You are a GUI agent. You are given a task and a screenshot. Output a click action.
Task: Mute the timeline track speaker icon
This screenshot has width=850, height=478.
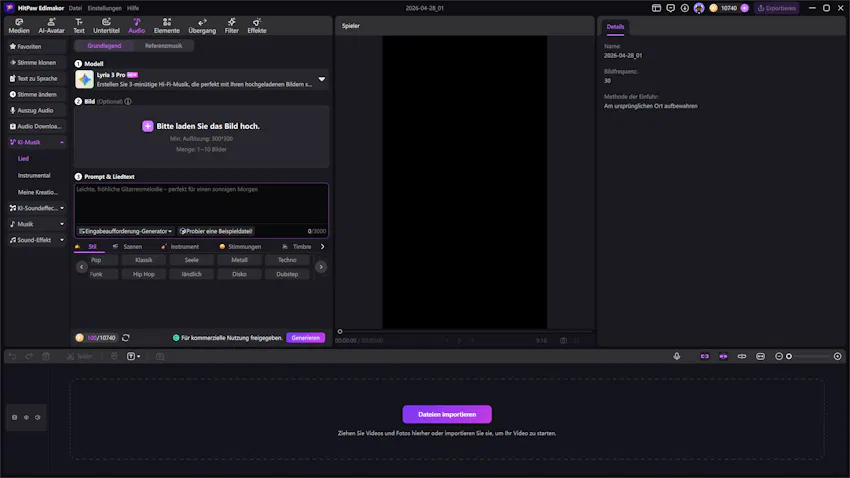click(38, 417)
